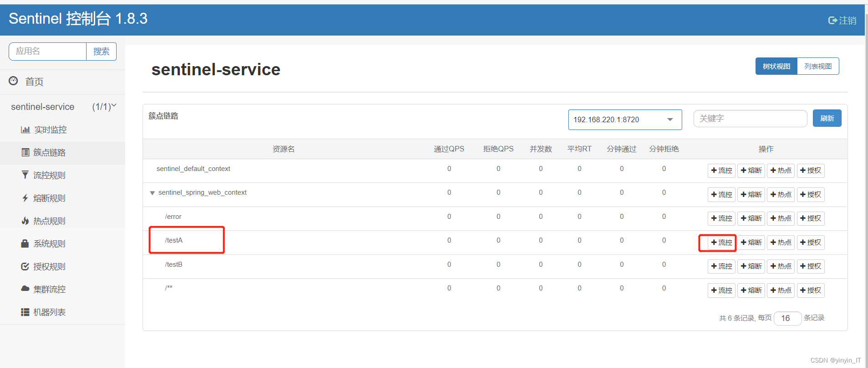Add 熔断 rule for sentinel_default_context

point(751,171)
